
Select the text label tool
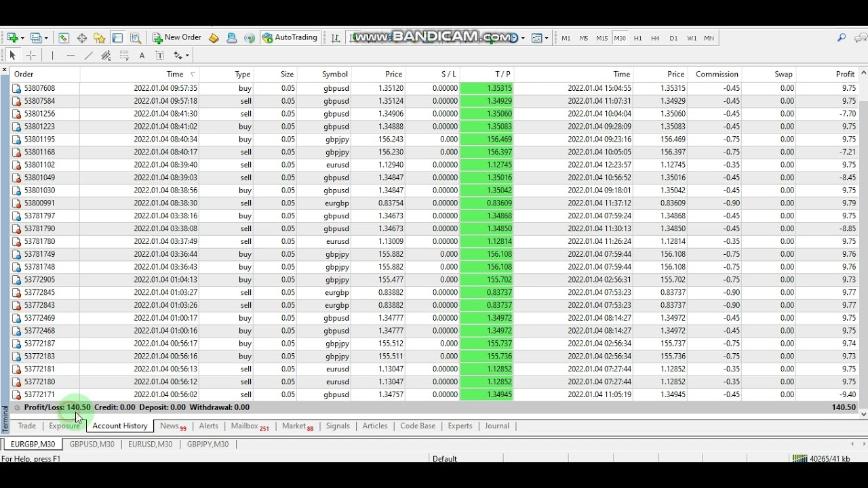160,56
